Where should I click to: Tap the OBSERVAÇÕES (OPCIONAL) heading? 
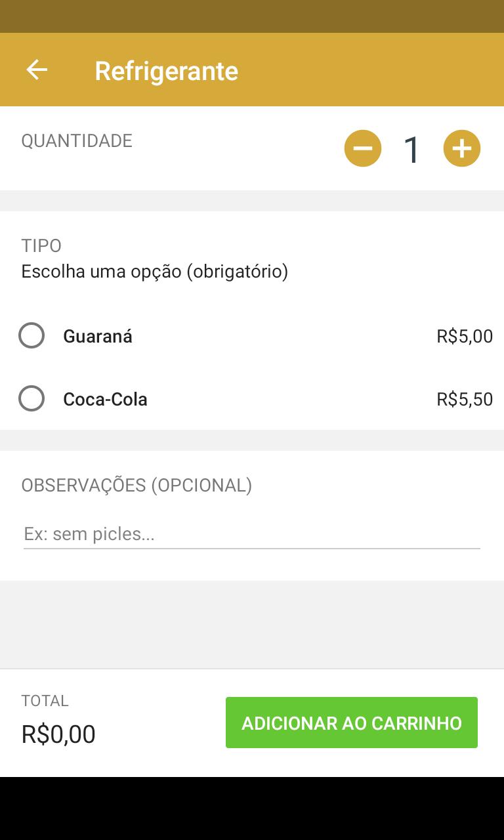136,485
